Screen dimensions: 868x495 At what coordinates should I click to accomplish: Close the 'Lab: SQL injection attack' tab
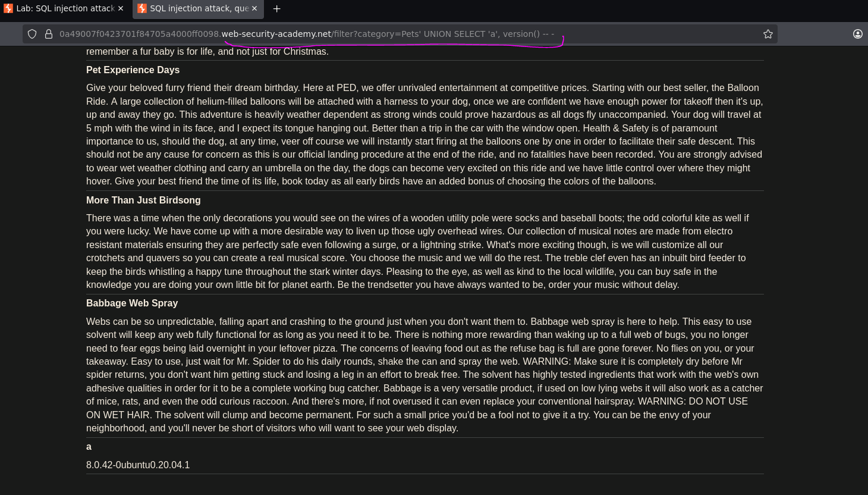point(121,8)
